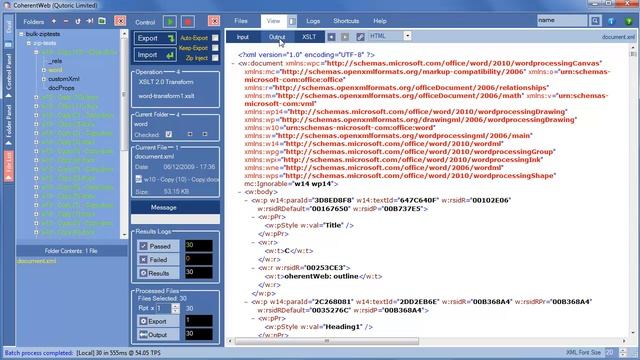Image resolution: width=640 pixels, height=360 pixels.
Task: Click the Message header bar
Action: (176, 207)
